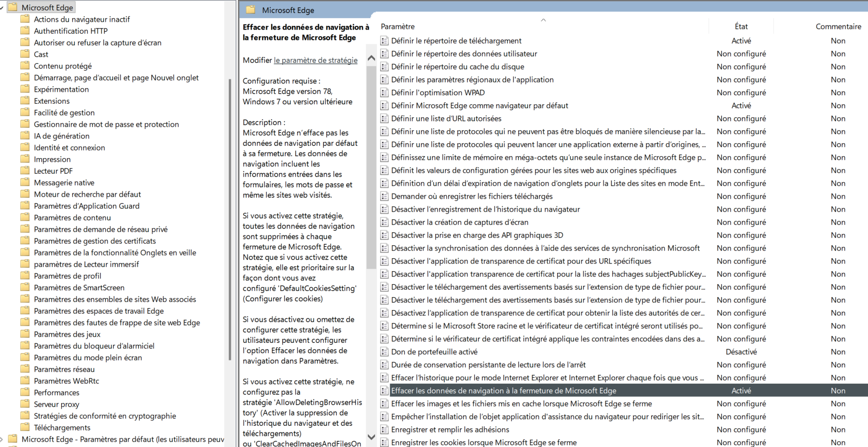Click policy icon for Définir le répertoire de téléchargement
The height and width of the screenshot is (447, 868).
(384, 40)
